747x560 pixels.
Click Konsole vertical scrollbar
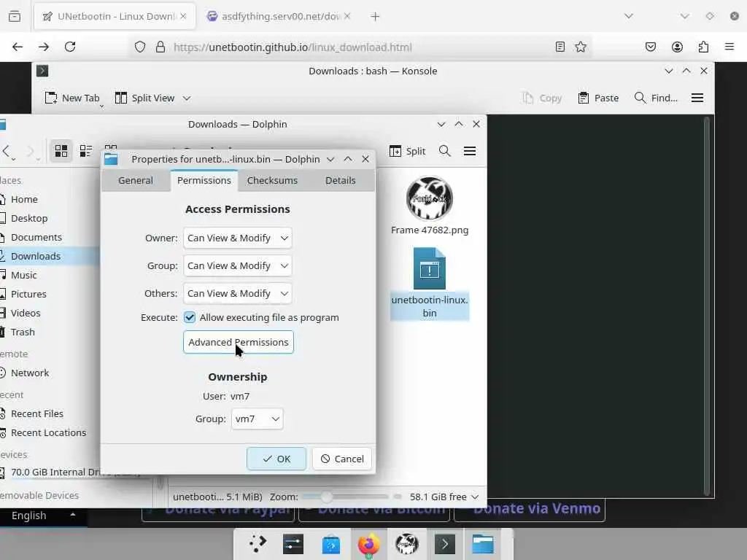tap(707, 306)
